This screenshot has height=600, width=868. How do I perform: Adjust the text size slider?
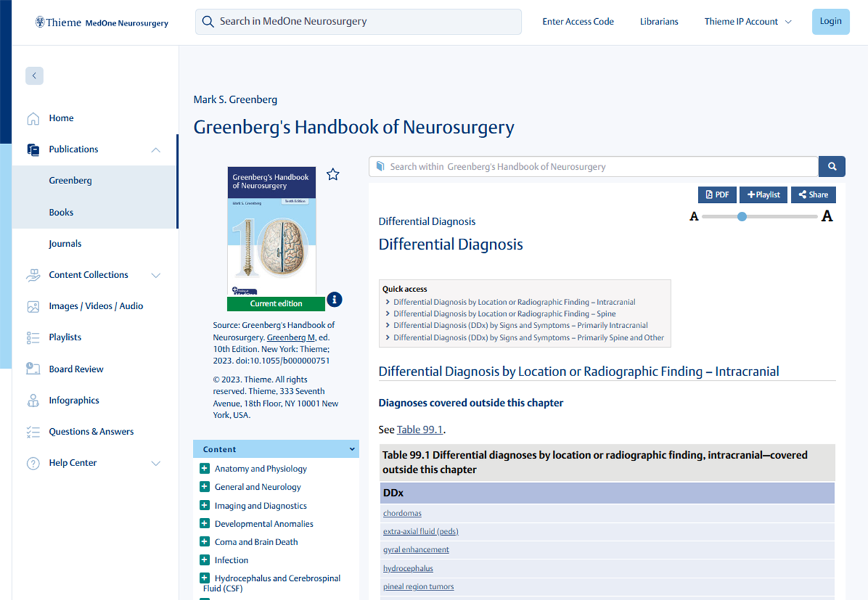(741, 216)
